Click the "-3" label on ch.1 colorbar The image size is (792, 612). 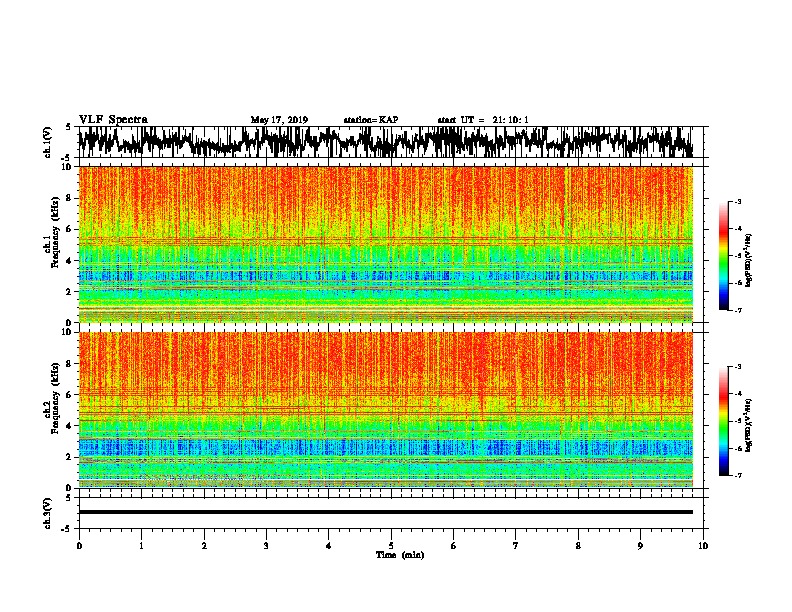[737, 201]
